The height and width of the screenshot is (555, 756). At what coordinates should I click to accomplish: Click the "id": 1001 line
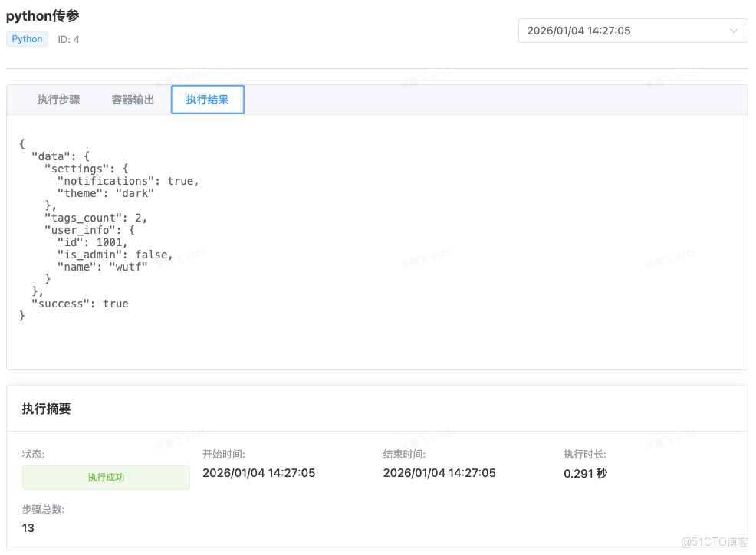[x=92, y=242]
